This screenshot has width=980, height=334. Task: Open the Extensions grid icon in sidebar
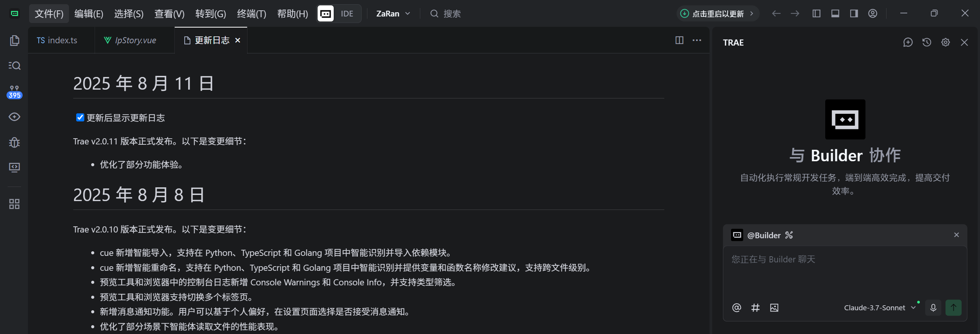pos(15,204)
